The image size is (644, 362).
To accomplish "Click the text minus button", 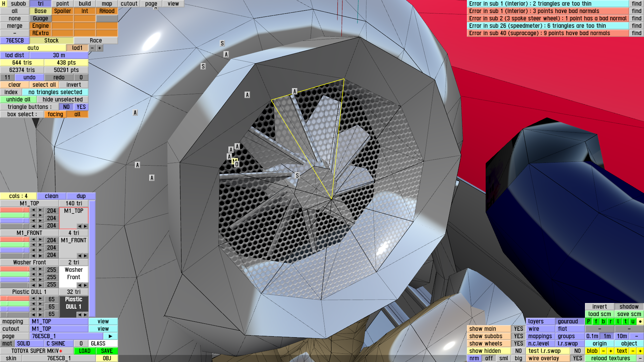I will (x=633, y=351).
